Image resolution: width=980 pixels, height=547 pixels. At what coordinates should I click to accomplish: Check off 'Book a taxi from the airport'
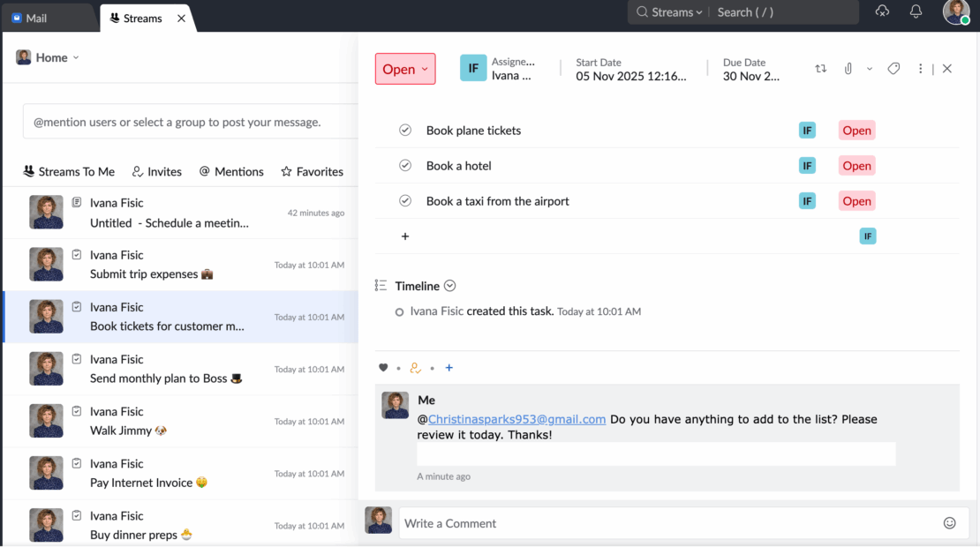(405, 200)
